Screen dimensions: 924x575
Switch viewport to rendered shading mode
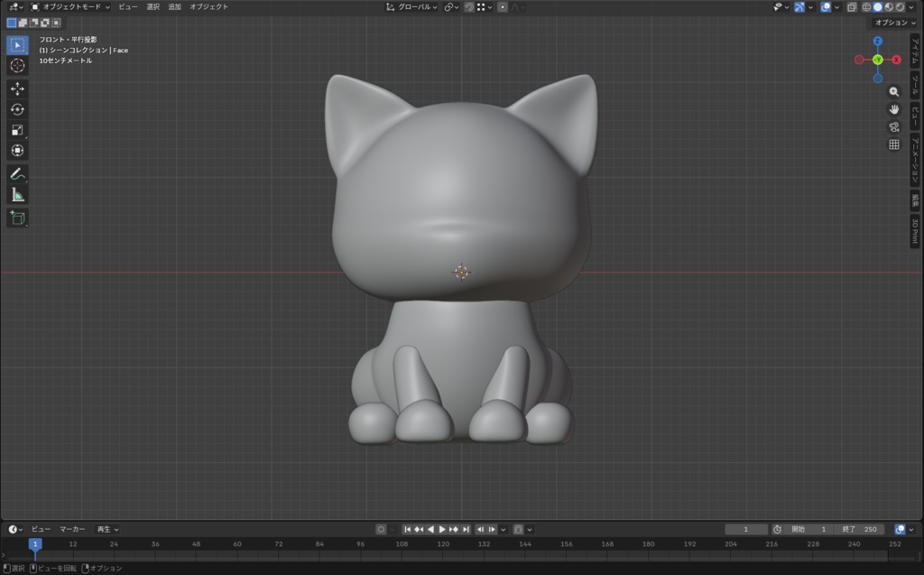[x=900, y=7]
